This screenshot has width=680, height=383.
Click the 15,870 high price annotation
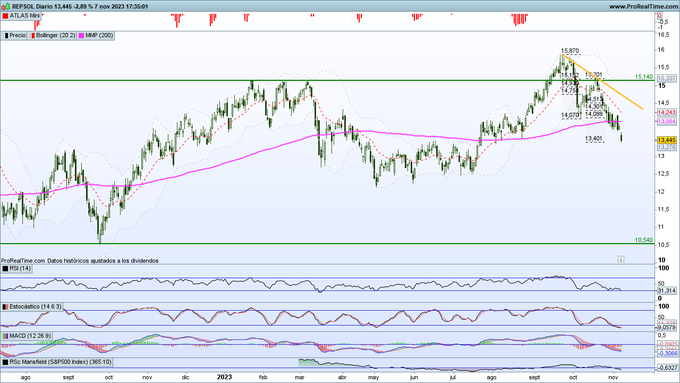(570, 51)
